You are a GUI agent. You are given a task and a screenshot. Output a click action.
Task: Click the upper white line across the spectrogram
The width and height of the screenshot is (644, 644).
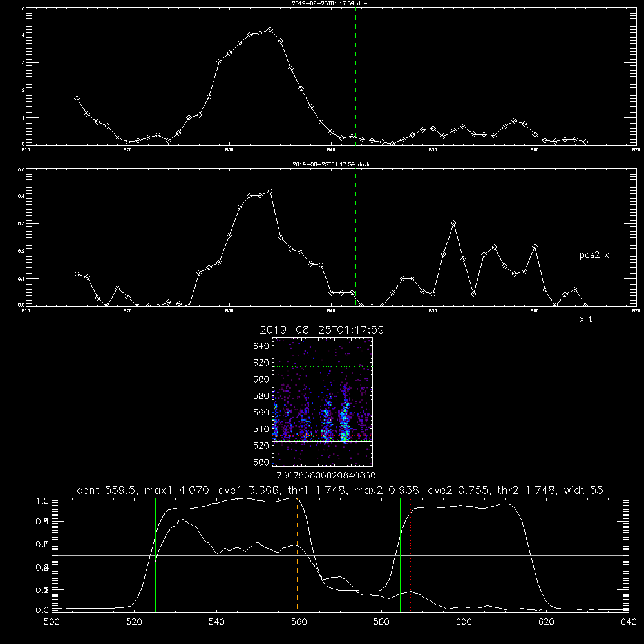[x=323, y=363]
